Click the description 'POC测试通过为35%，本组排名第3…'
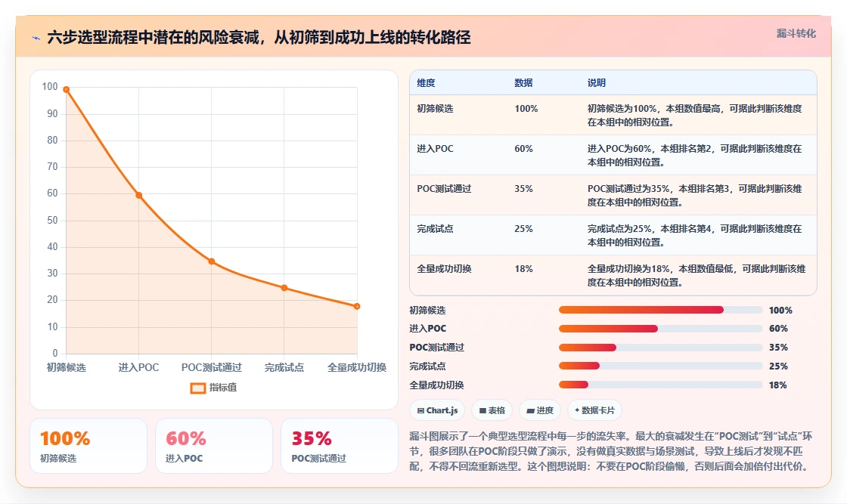847x504 pixels. click(x=695, y=196)
